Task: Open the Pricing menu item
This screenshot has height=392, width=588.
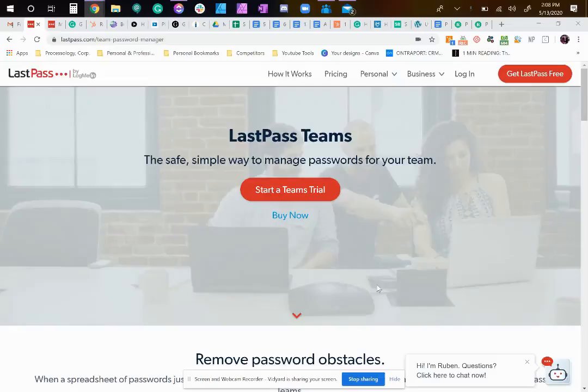Action: [x=335, y=74]
